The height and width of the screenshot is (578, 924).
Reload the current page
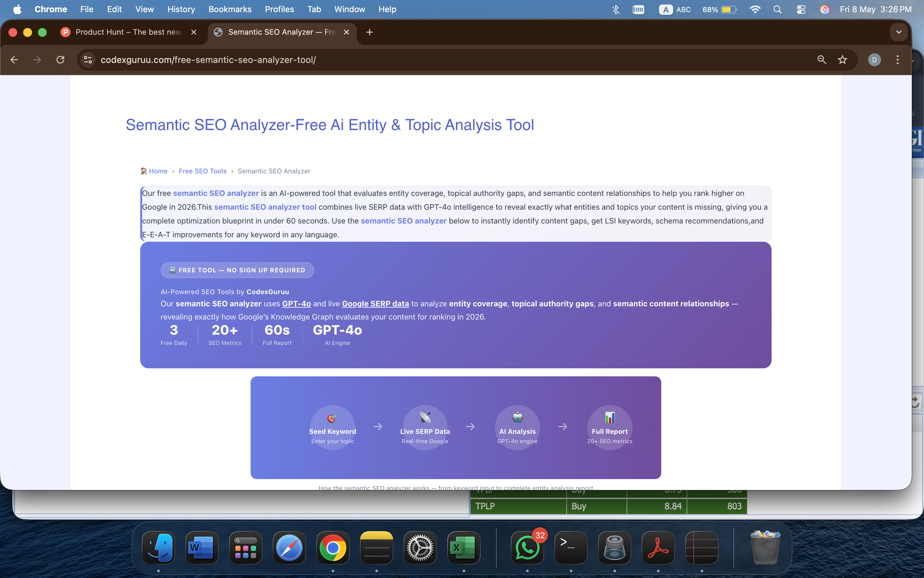tap(60, 60)
